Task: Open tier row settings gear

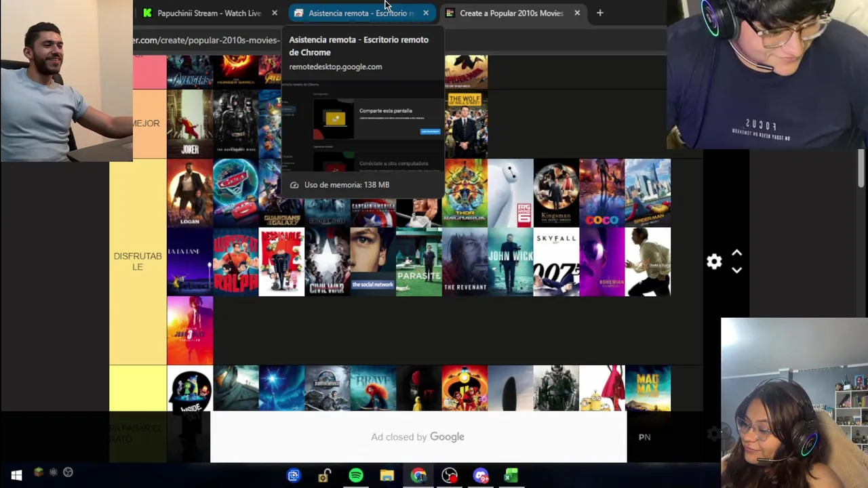Action: coord(714,262)
